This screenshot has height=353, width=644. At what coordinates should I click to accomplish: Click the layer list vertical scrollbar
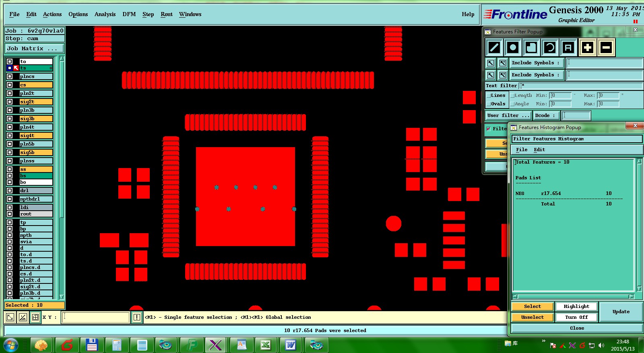[62, 178]
